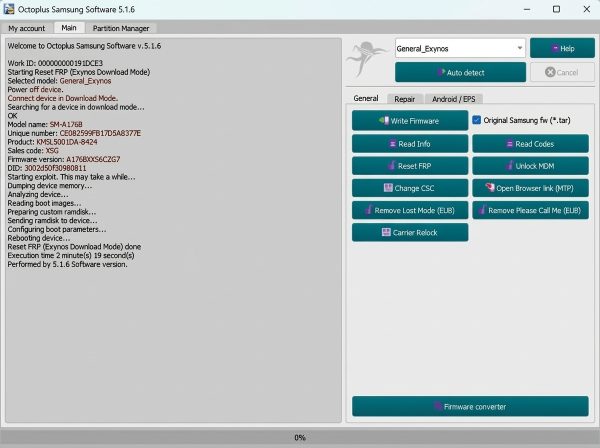Screen dimensions: 600x448
Task: Click the progress bar showing 0%
Action: (x=300, y=437)
